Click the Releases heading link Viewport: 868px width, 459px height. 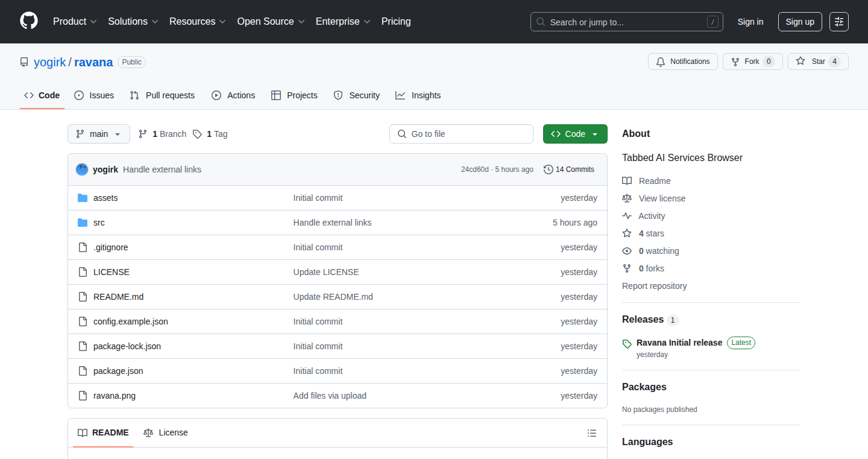click(643, 320)
